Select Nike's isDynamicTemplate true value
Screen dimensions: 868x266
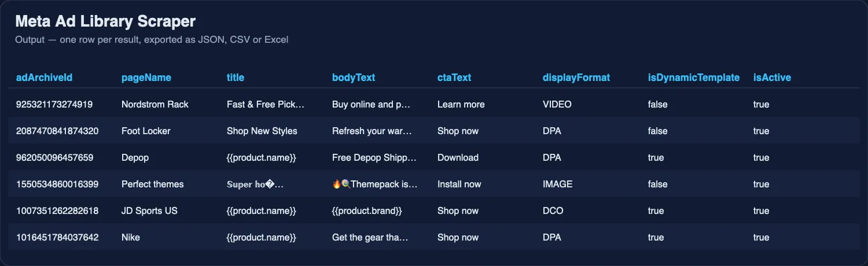click(x=656, y=238)
